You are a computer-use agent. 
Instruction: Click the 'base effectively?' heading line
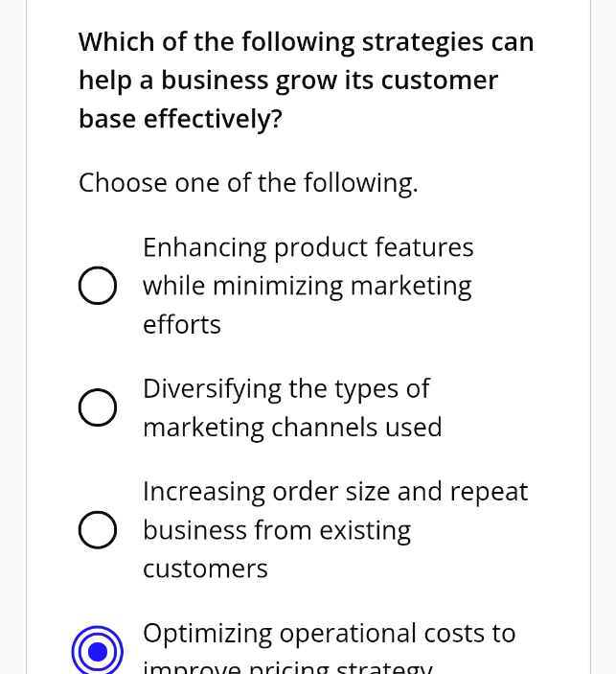[180, 119]
